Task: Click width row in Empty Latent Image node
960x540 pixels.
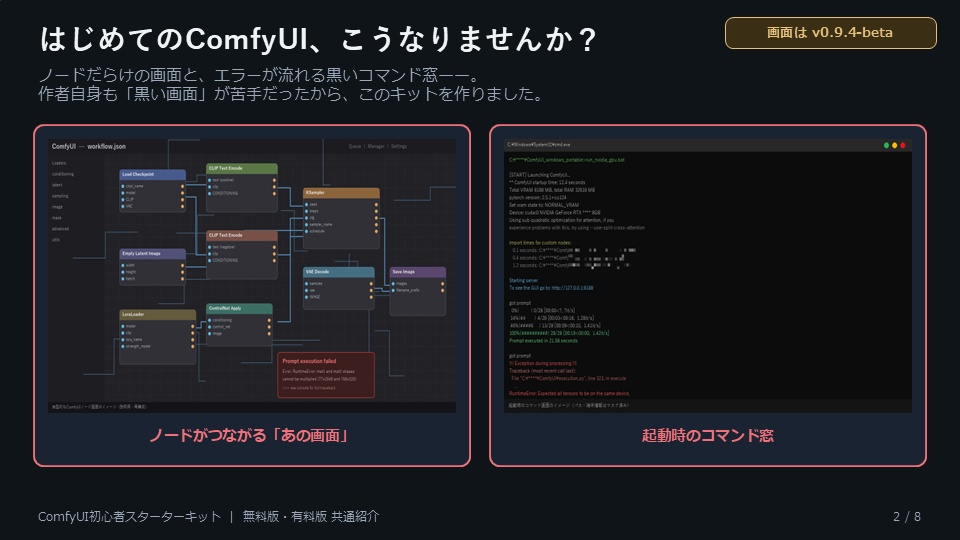Action: [152, 265]
